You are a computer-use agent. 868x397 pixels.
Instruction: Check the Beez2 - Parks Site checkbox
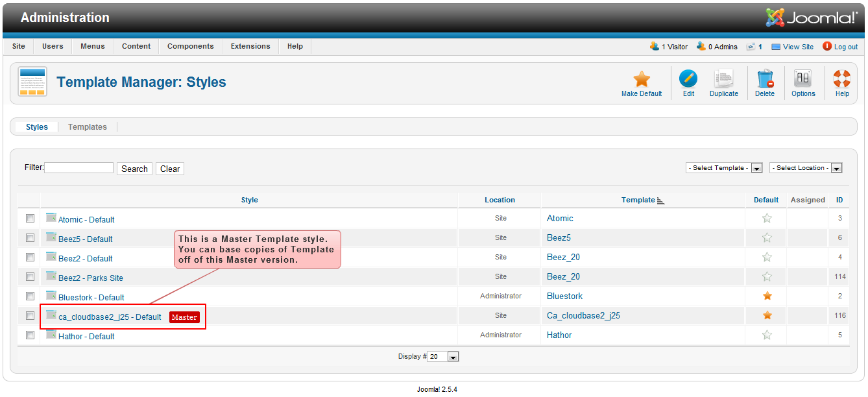pyautogui.click(x=30, y=277)
